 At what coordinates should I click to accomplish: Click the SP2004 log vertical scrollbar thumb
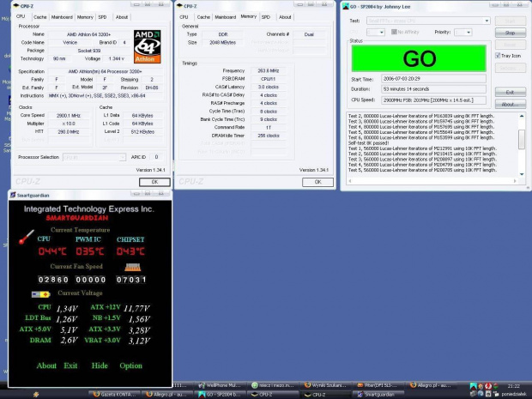tap(522, 139)
